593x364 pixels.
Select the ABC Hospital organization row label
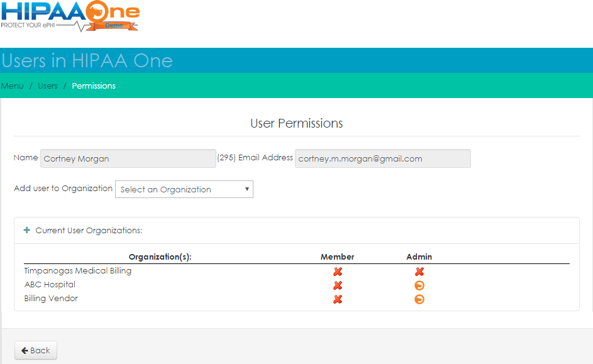pos(50,285)
